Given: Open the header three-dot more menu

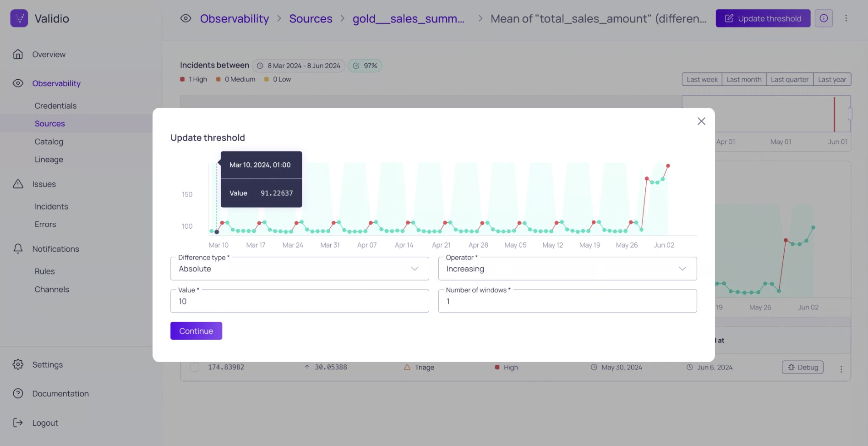Looking at the screenshot, I should [x=846, y=18].
